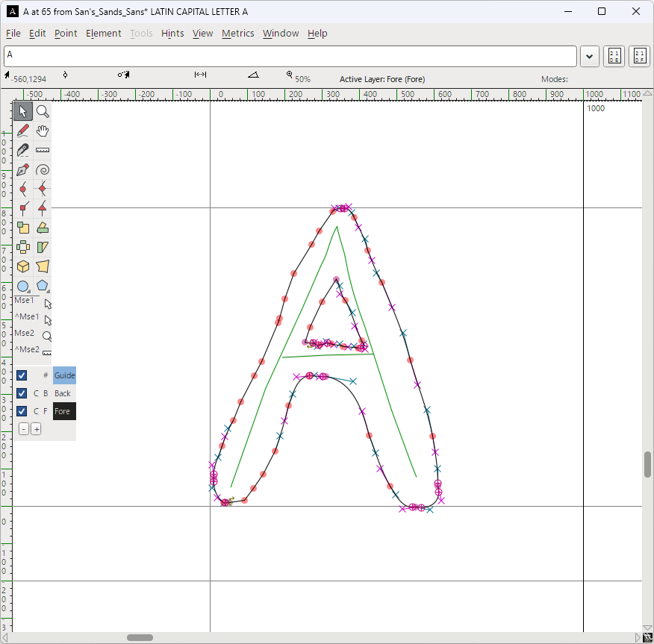The image size is (654, 644).
Task: Select the Pointer tool
Action: point(23,111)
